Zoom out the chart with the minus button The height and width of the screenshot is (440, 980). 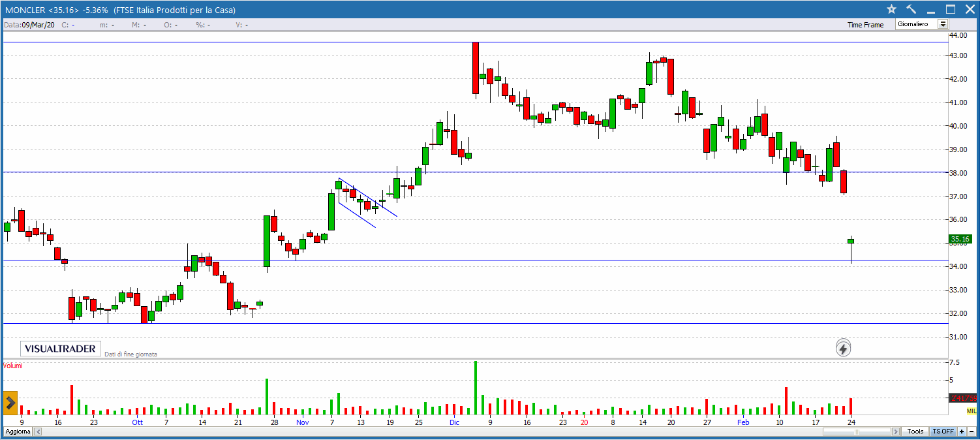[x=971, y=432]
